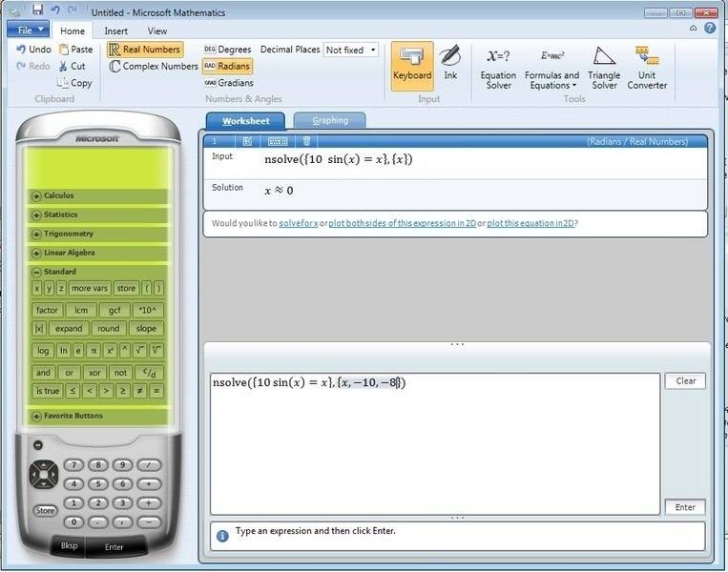Image resolution: width=728 pixels, height=572 pixels.
Task: Click the edit-entry icon in worksheet header
Action: coord(247,141)
